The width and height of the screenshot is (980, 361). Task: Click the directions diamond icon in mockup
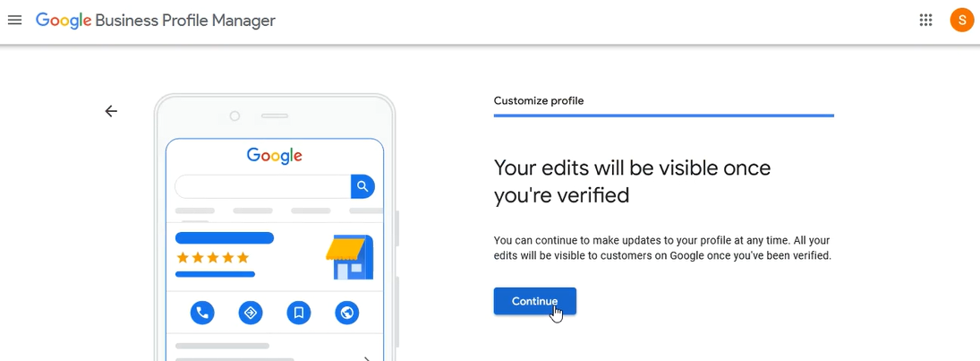pyautogui.click(x=251, y=313)
